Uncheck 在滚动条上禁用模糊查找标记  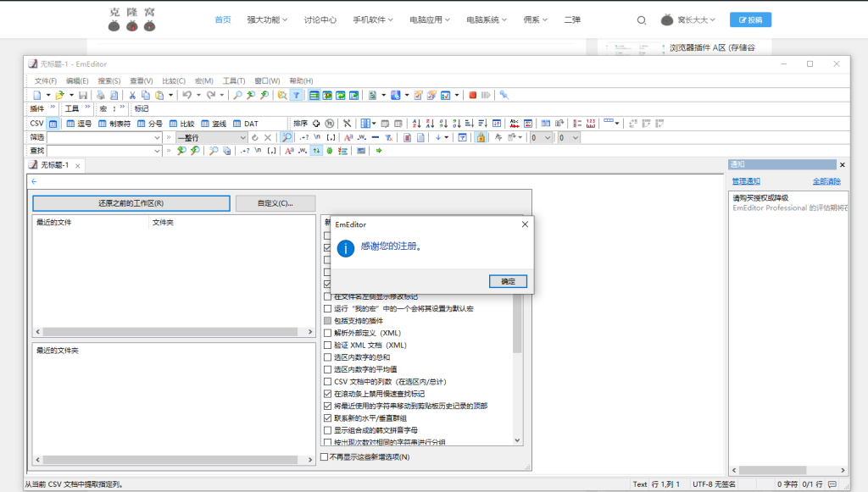328,394
